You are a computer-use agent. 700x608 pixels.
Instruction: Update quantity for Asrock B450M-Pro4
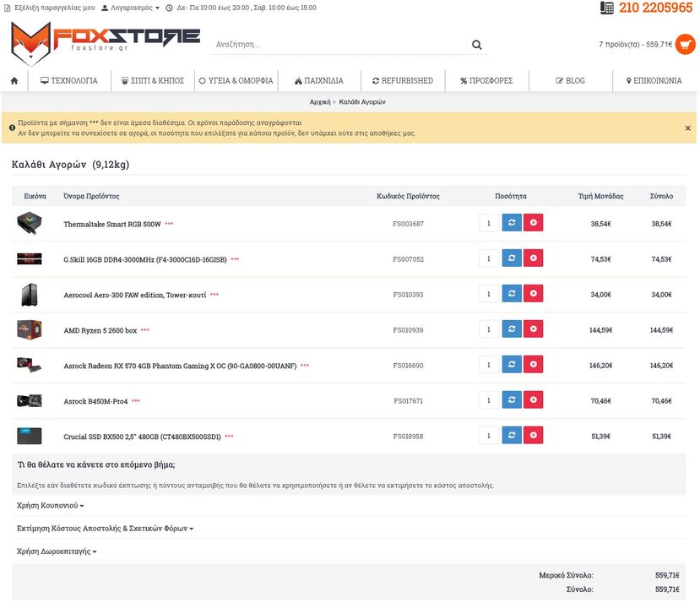[512, 400]
